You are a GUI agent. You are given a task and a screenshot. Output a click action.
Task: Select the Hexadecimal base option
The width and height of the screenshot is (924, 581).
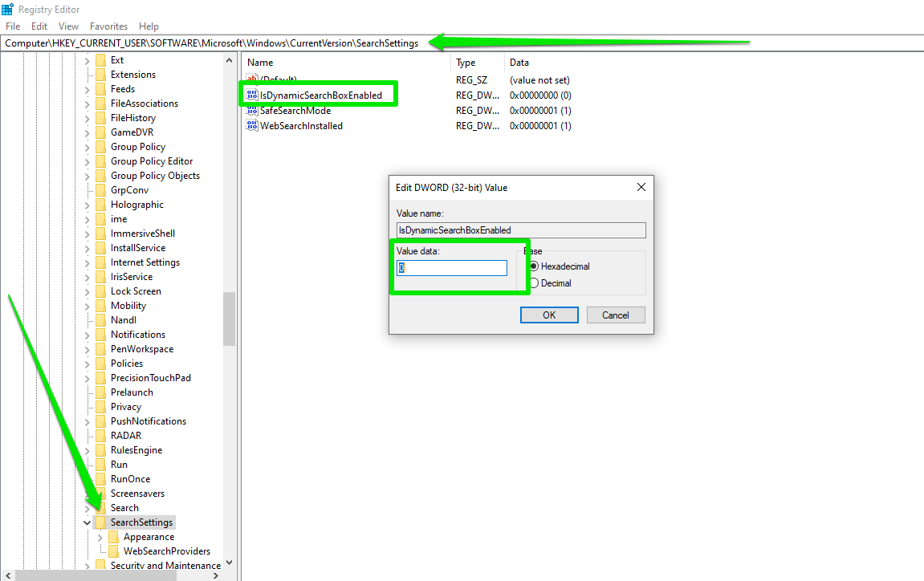point(534,266)
